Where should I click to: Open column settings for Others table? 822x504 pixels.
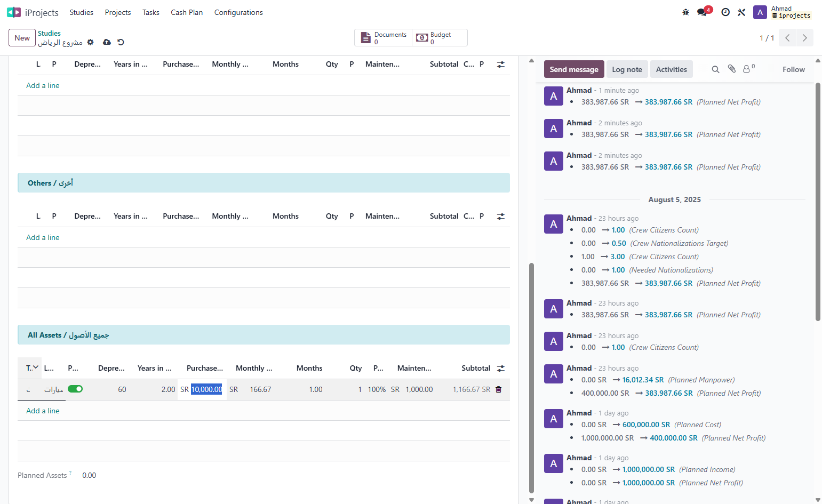pyautogui.click(x=500, y=216)
